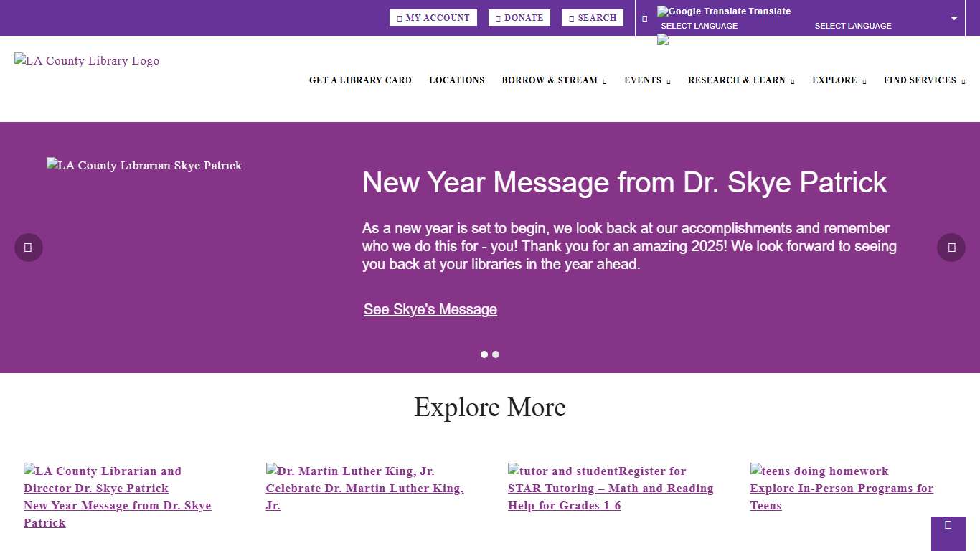980x551 pixels.
Task: Advance to next carousel slide arrow
Action: click(x=951, y=248)
